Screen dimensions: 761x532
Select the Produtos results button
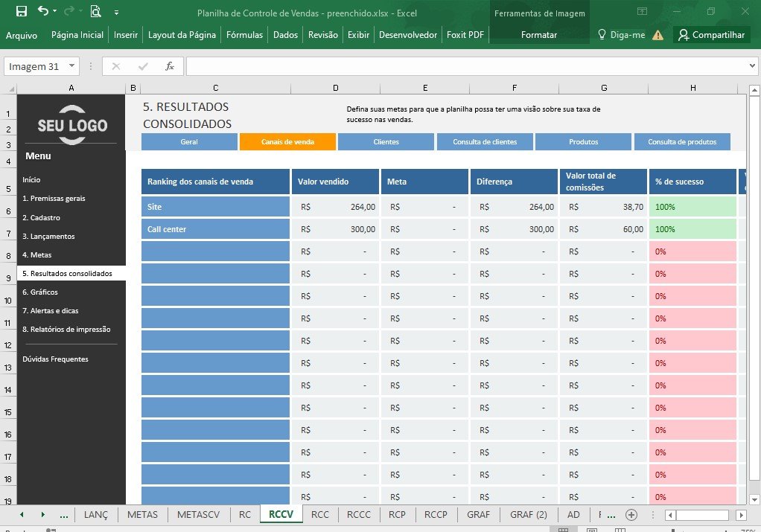pos(583,141)
